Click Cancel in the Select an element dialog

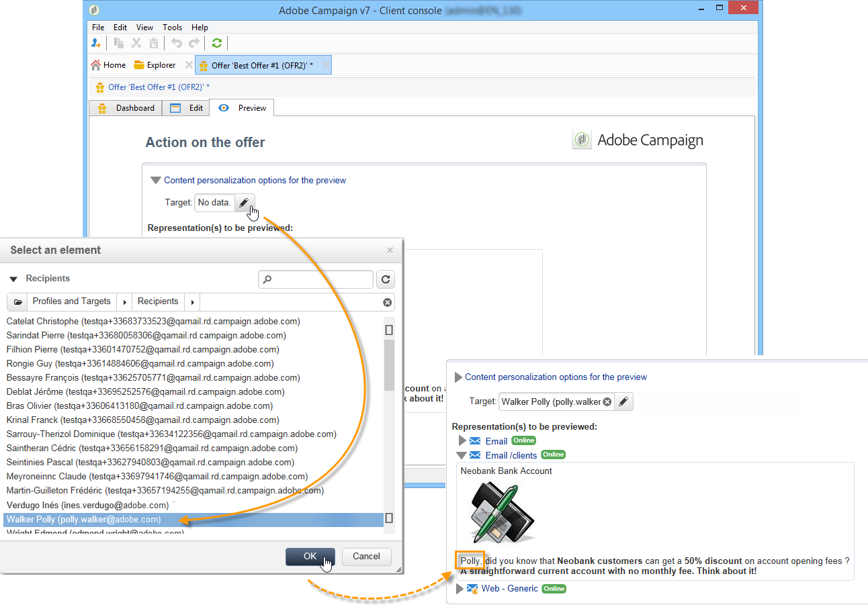pyautogui.click(x=366, y=557)
